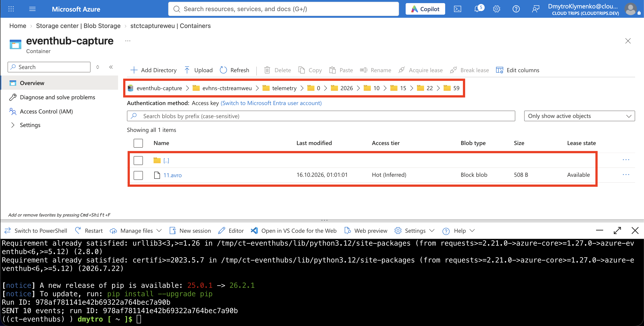Viewport: 644px width, 326px height.
Task: Refresh the blob list
Action: point(235,70)
